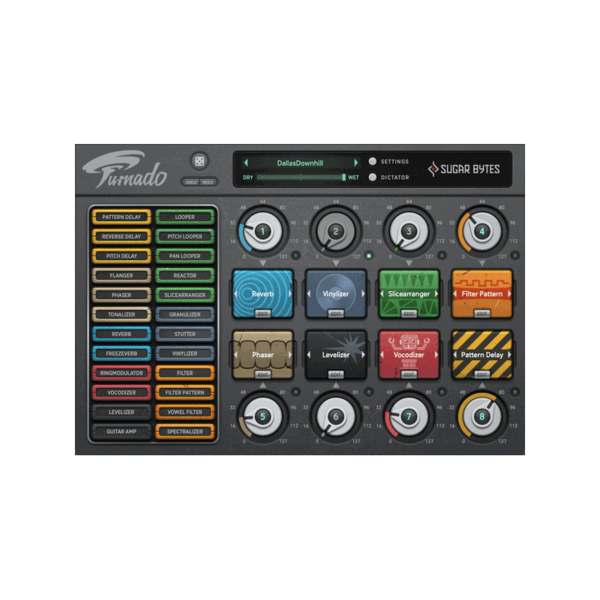Switch Pattern Delay slot to previous effect
The width and height of the screenshot is (600, 600).
pyautogui.click(x=455, y=355)
